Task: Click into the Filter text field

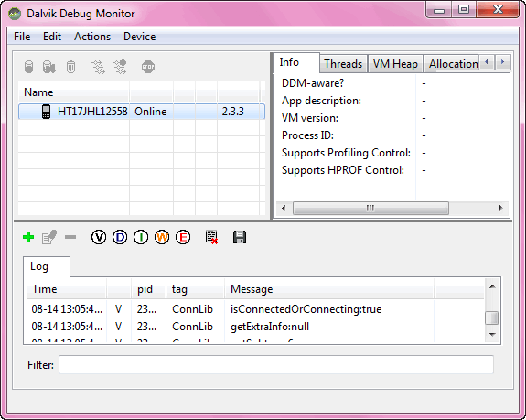Action: pos(276,365)
